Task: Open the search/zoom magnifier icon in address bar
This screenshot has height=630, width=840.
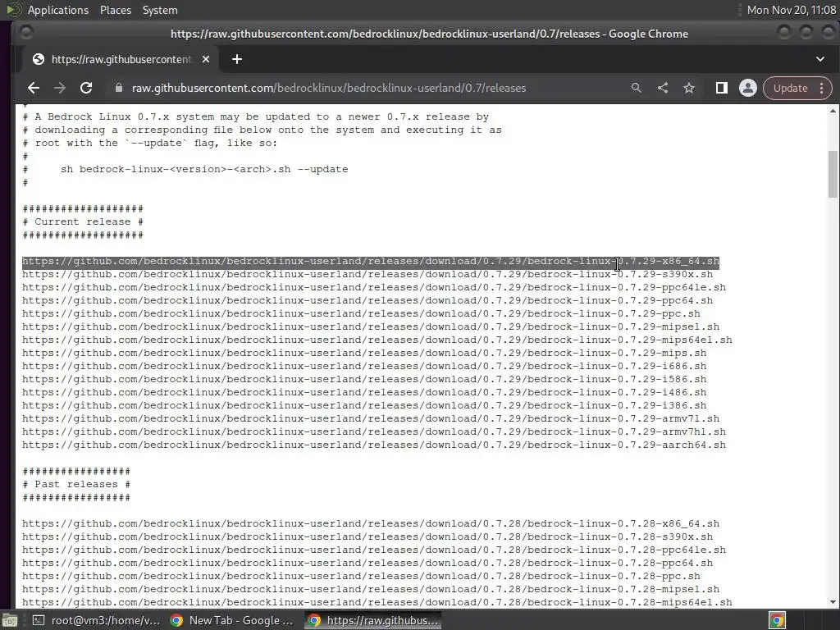Action: tap(636, 88)
